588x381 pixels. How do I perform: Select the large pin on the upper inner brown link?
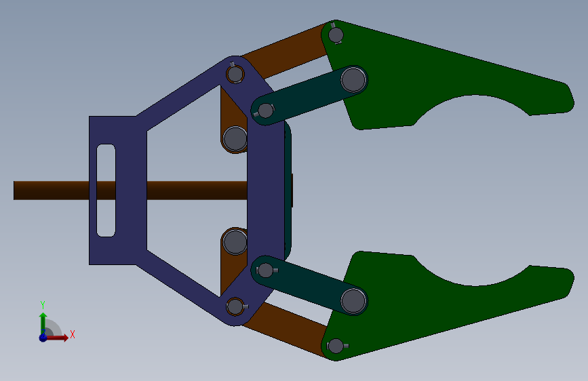pyautogui.click(x=235, y=138)
